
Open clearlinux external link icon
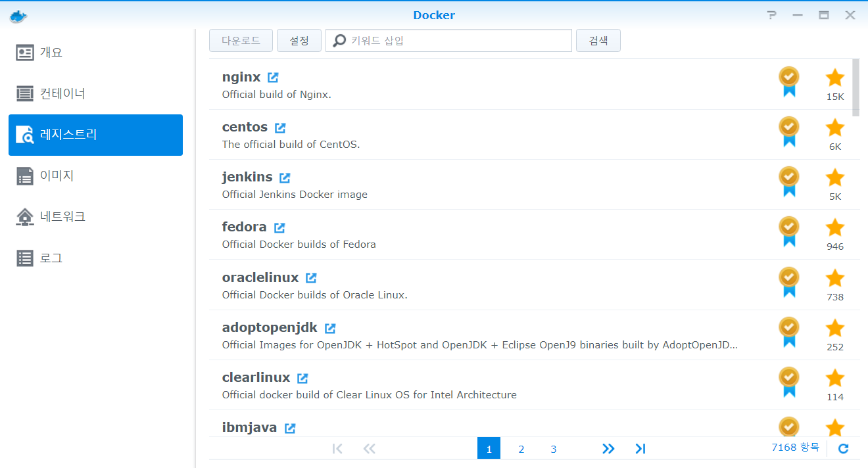pyautogui.click(x=302, y=378)
